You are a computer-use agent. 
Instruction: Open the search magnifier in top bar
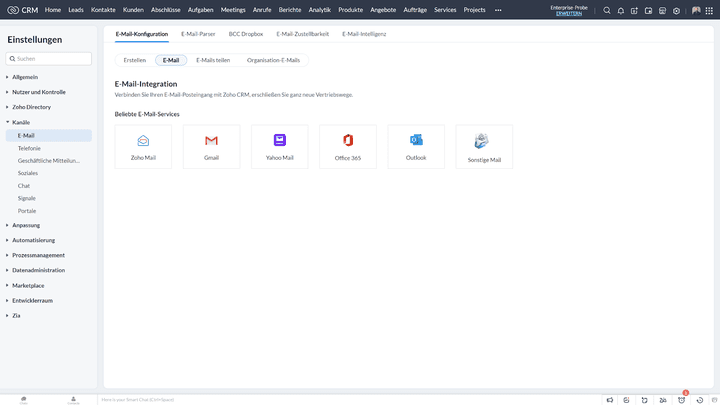click(607, 10)
